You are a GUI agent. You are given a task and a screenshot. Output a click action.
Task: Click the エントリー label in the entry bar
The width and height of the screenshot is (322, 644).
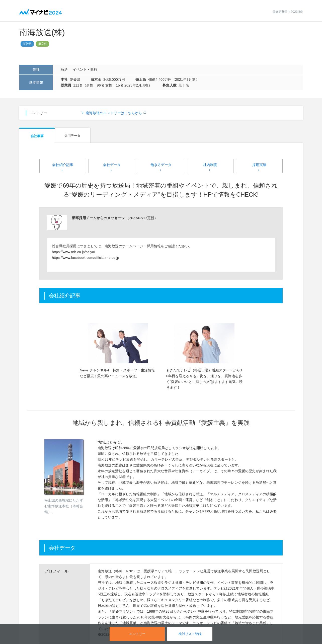point(38,113)
